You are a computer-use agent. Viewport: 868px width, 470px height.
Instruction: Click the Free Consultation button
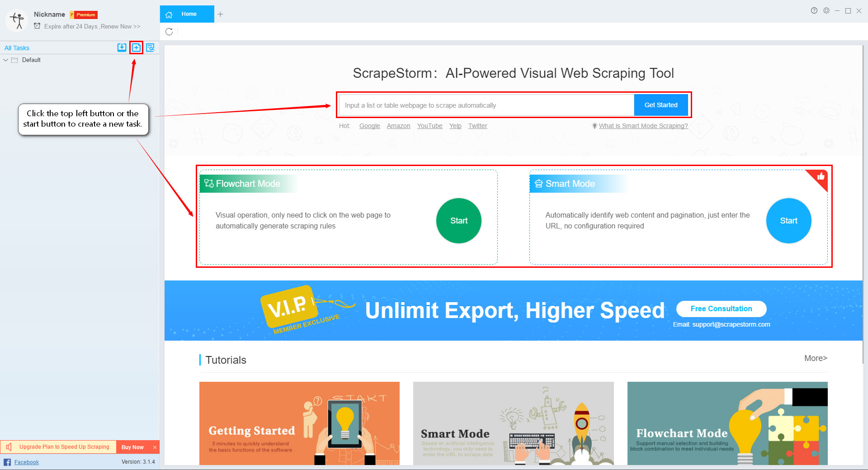tap(721, 309)
